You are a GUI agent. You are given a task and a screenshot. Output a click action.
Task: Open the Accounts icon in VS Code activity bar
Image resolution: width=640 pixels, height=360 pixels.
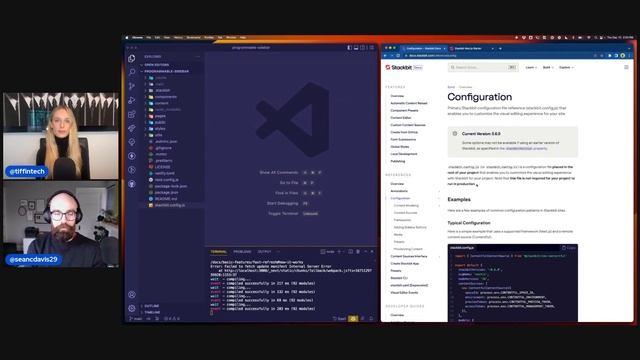(x=131, y=294)
